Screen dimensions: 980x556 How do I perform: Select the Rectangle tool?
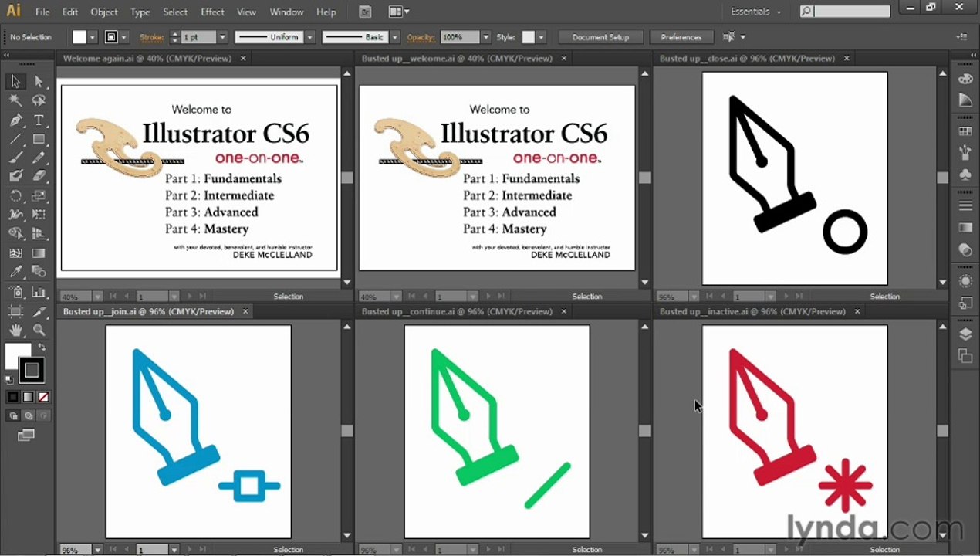coord(39,139)
